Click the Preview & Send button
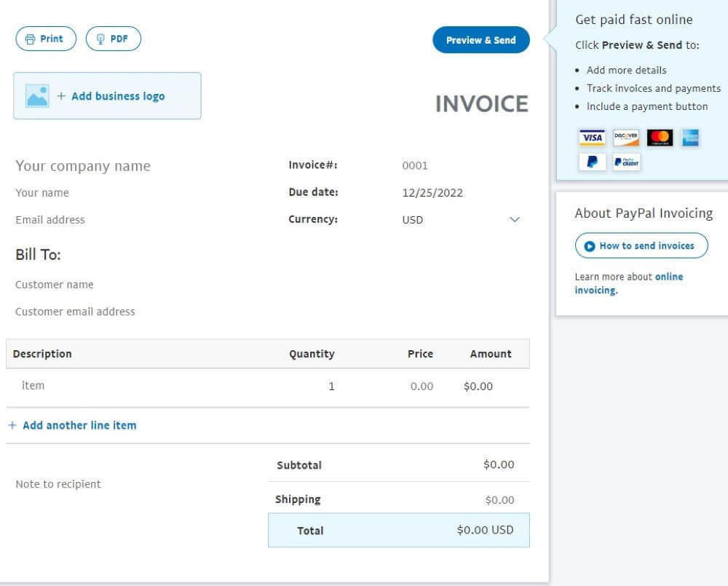This screenshot has height=586, width=728. tap(480, 40)
